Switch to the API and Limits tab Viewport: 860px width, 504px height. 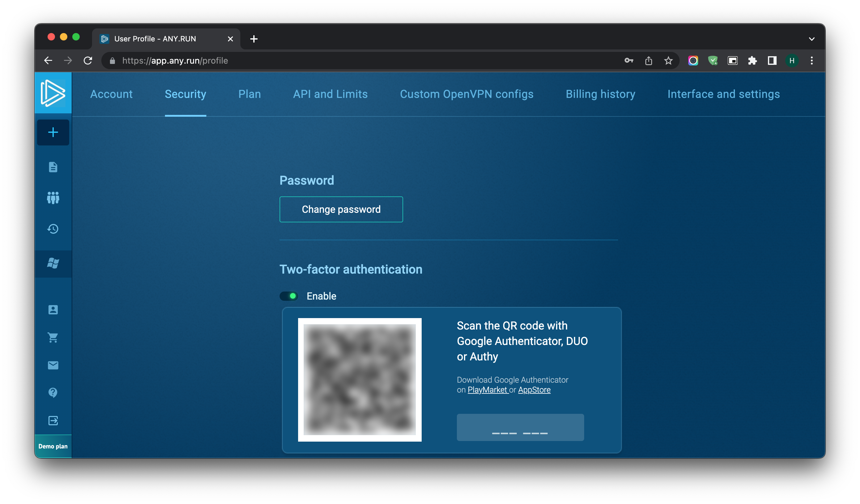pos(330,94)
